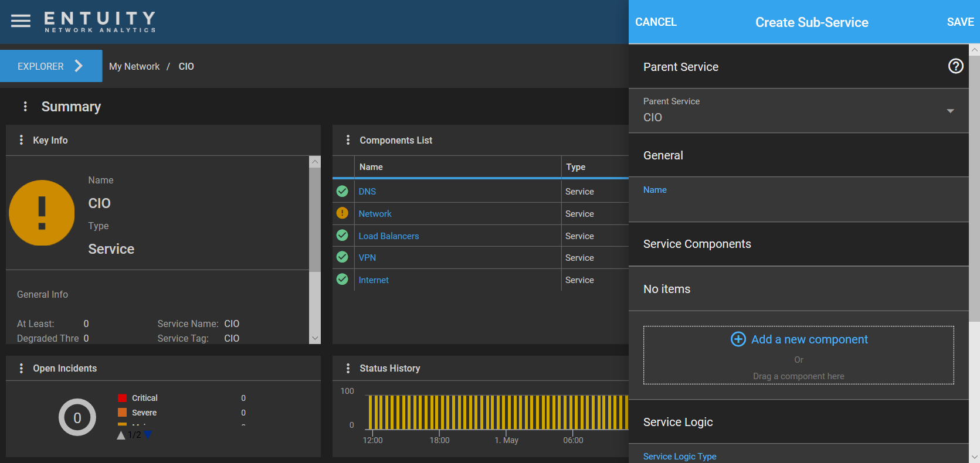Click the plus icon to add component
The image size is (980, 463).
pos(738,339)
